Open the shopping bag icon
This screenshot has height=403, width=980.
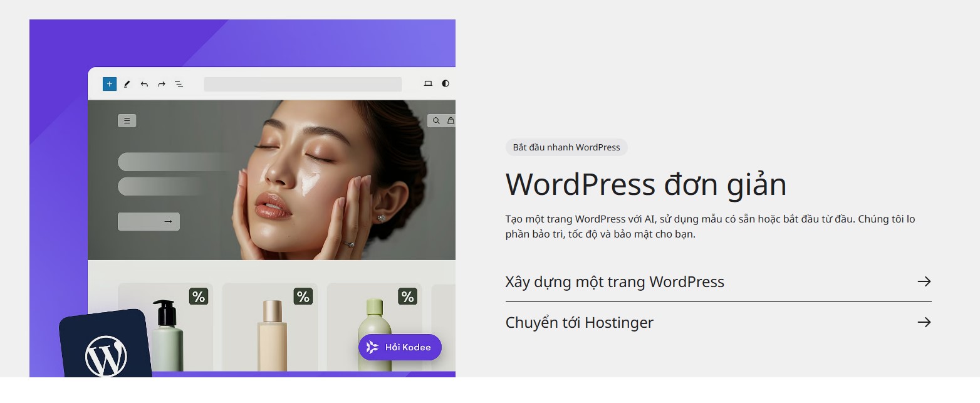(x=451, y=120)
